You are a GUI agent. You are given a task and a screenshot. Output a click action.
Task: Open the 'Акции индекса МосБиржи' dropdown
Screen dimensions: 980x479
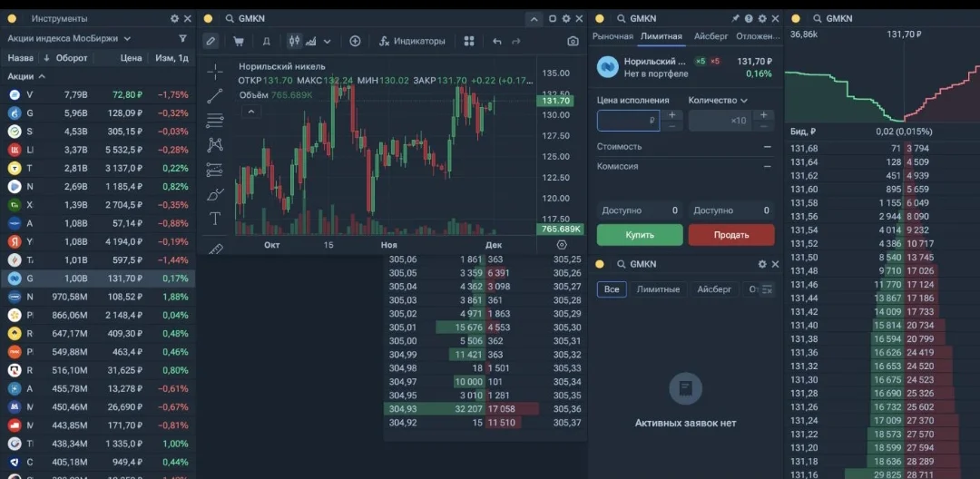pos(69,38)
